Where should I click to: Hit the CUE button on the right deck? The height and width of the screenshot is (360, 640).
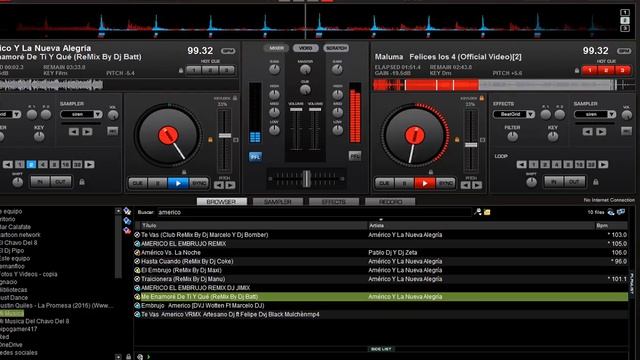pyautogui.click(x=384, y=183)
